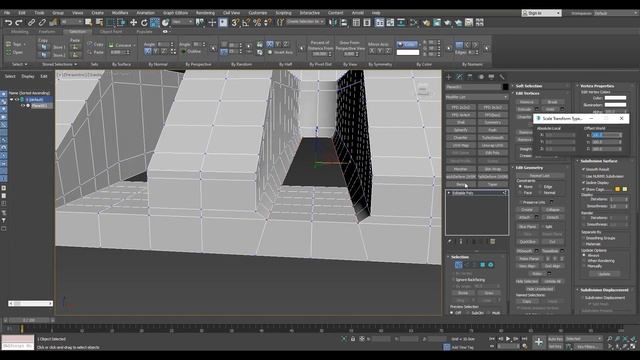Click the QuickSlice button

527,242
